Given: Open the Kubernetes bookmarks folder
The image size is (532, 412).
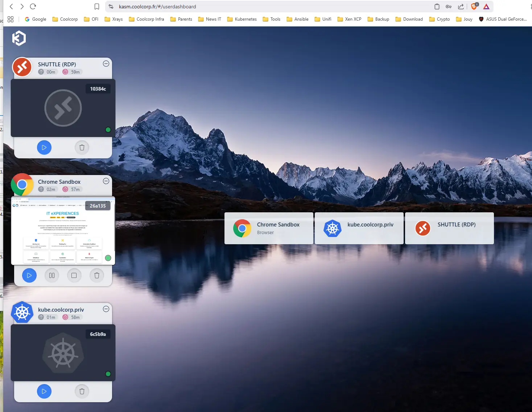Looking at the screenshot, I should tap(242, 19).
